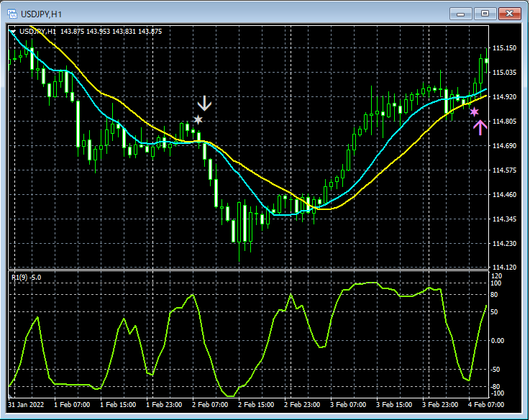Click the 114.805 price scale label
This screenshot has height=420, width=530.
[504, 122]
